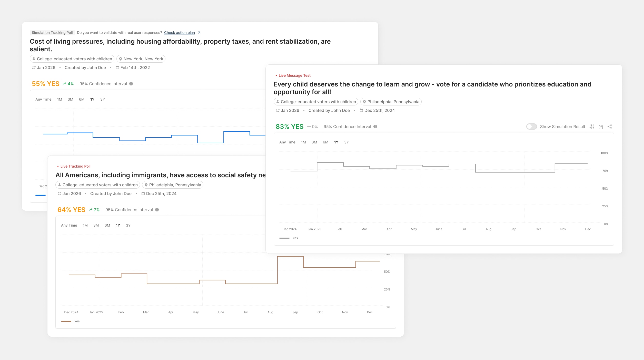Select 3Y range in Cost of living chart
The height and width of the screenshot is (360, 644).
pos(103,99)
